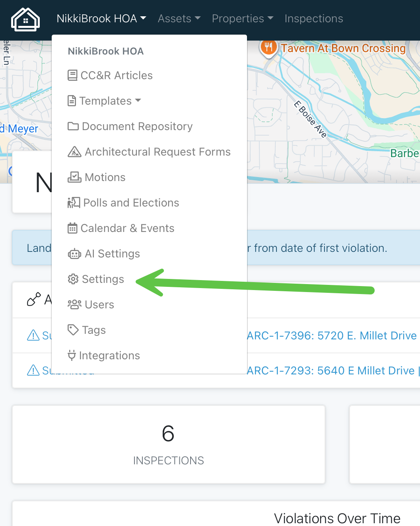Click the Architectural Request Forms warning icon
This screenshot has width=420, height=526.
click(x=74, y=152)
